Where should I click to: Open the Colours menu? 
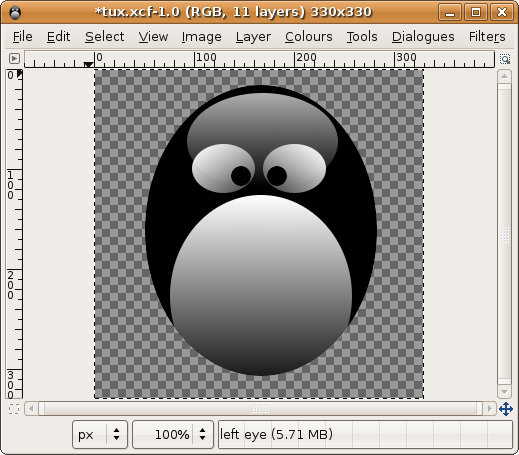[x=309, y=37]
